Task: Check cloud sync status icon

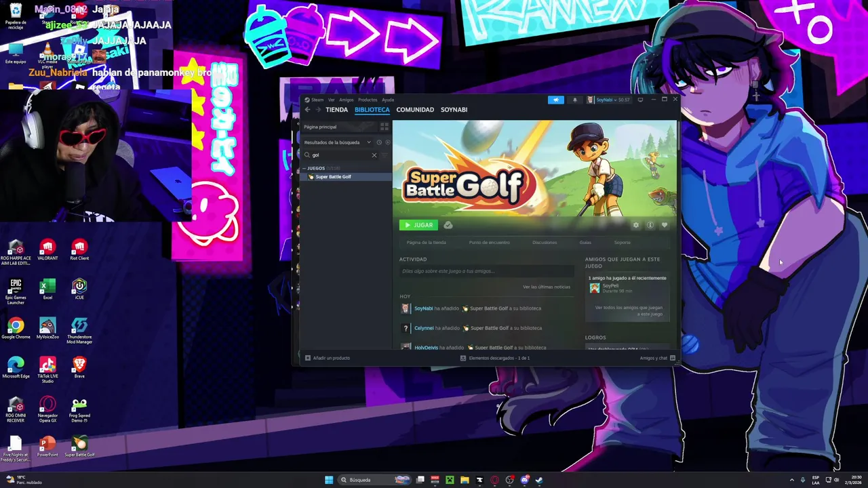Action: tap(448, 225)
